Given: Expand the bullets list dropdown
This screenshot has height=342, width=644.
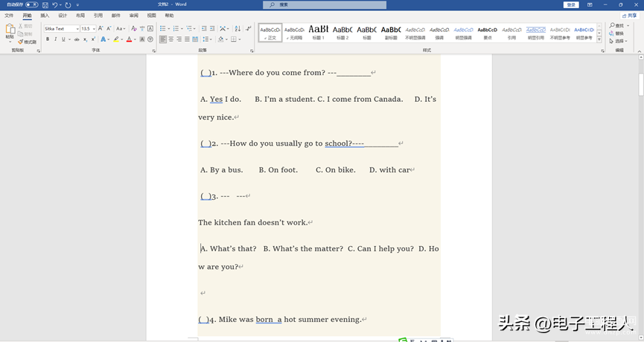Looking at the screenshot, I should coord(169,29).
